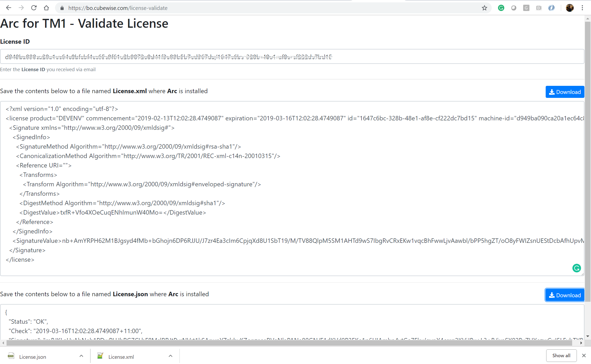591x364 pixels.
Task: Download the License.json file
Action: coord(565,295)
